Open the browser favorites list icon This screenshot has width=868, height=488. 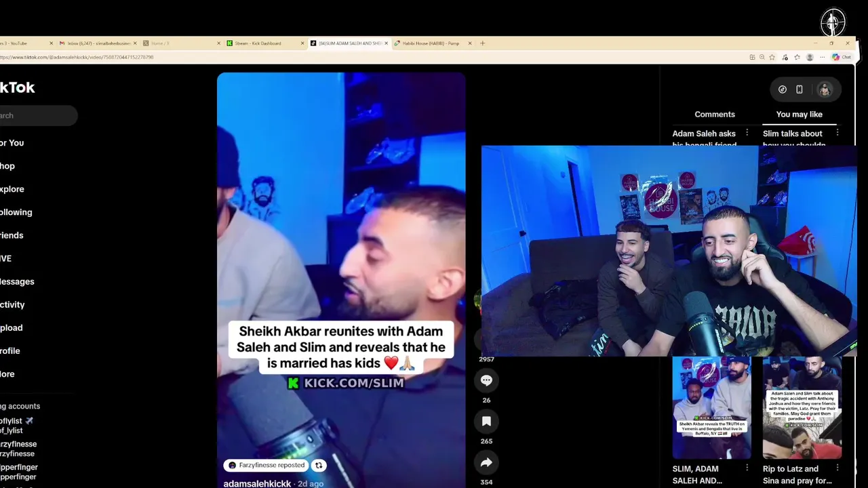796,57
